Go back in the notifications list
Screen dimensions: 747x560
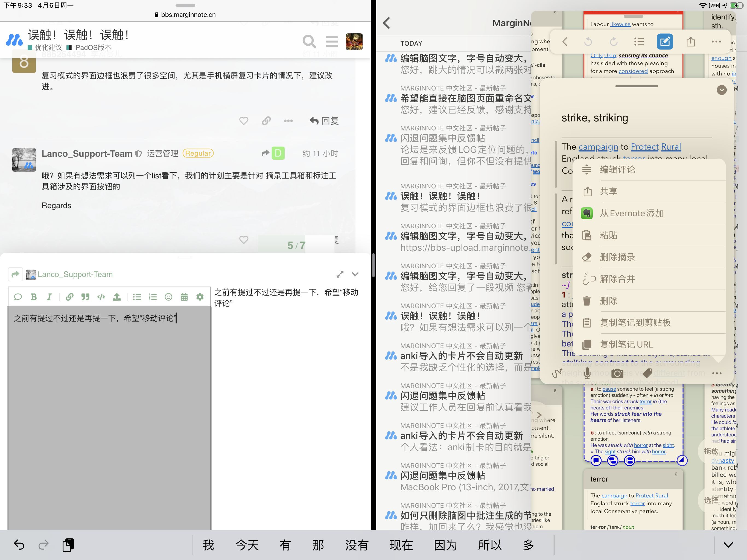387,23
